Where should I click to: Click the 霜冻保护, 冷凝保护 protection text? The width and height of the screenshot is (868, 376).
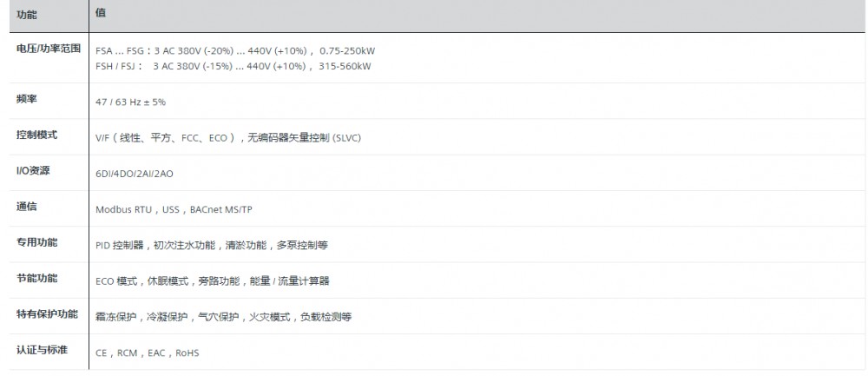pos(223,316)
